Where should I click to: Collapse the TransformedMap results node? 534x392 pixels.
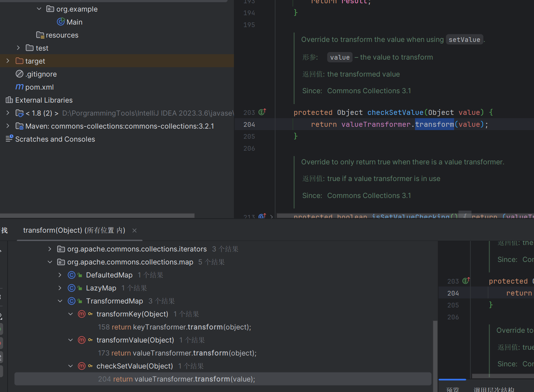coord(60,301)
